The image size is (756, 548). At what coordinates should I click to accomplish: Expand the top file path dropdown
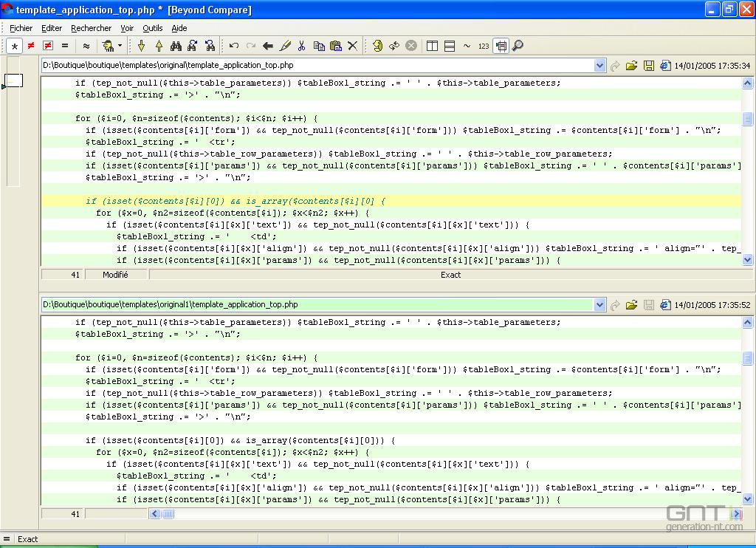(599, 66)
